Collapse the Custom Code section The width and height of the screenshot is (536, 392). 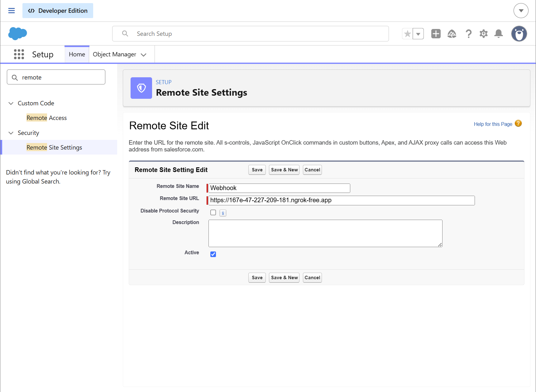[x=11, y=103]
